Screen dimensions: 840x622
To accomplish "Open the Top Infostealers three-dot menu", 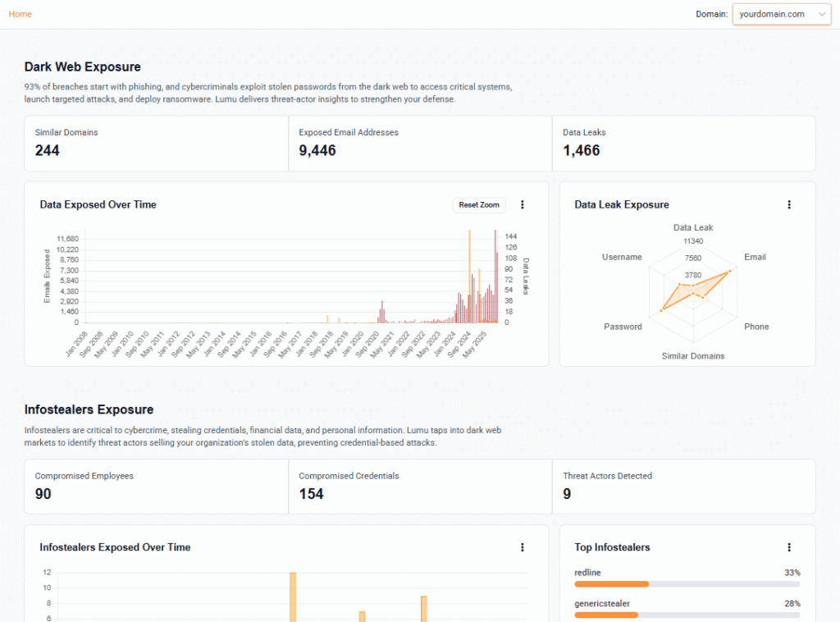I will click(x=789, y=547).
